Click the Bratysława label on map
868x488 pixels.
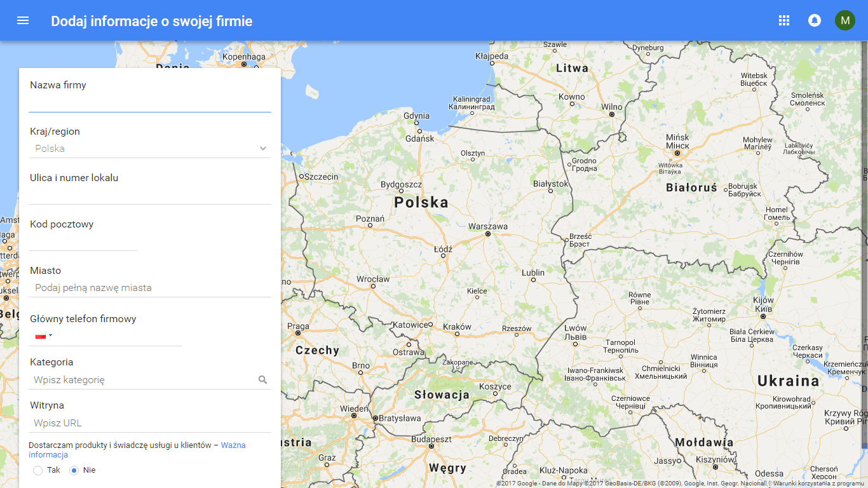click(400, 418)
